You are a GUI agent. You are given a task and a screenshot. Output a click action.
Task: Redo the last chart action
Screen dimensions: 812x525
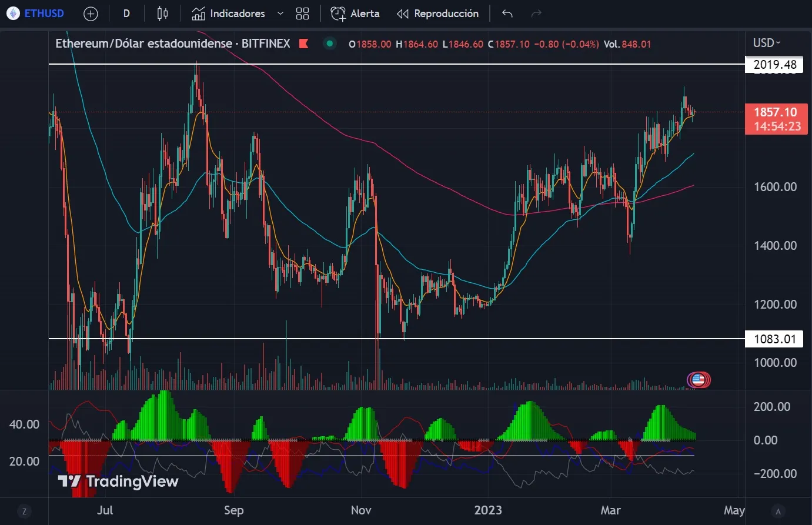pos(536,14)
